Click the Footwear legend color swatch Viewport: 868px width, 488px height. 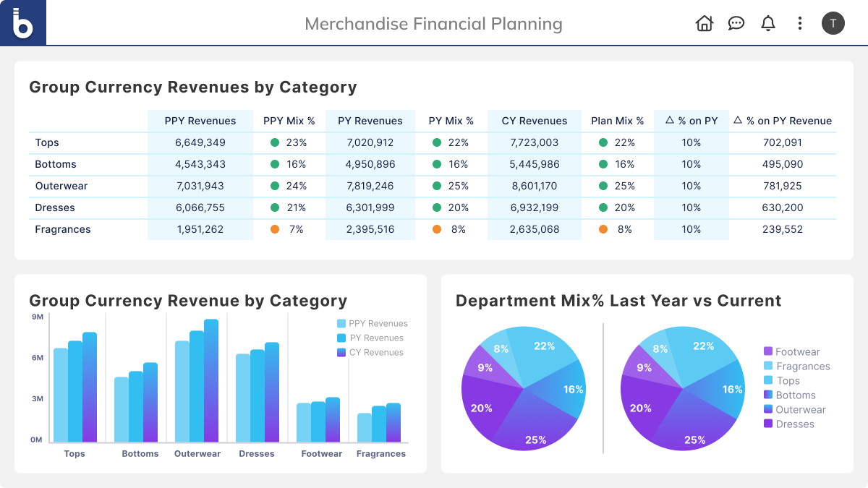(x=768, y=352)
